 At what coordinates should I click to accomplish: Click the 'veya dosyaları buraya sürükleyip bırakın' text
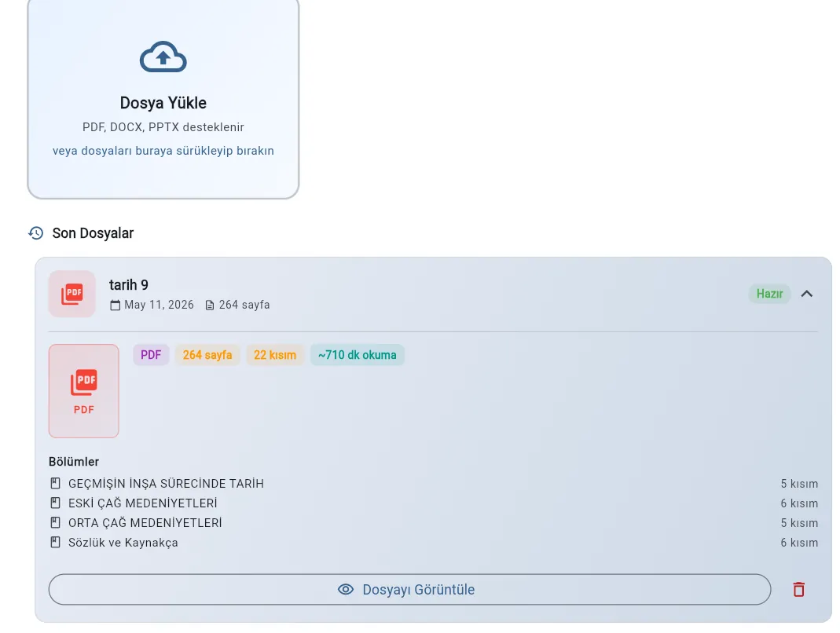pos(163,151)
